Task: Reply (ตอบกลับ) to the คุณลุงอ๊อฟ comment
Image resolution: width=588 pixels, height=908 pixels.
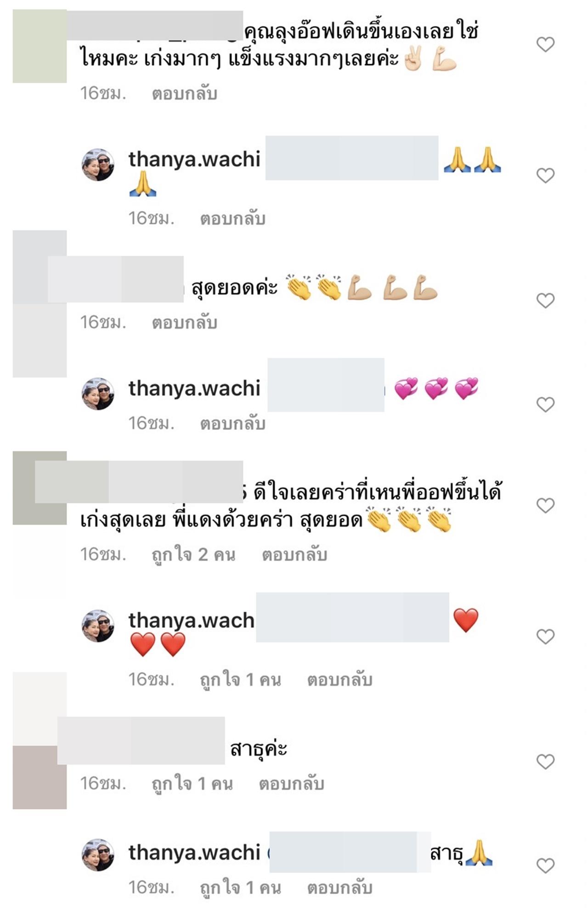Action: point(185,94)
